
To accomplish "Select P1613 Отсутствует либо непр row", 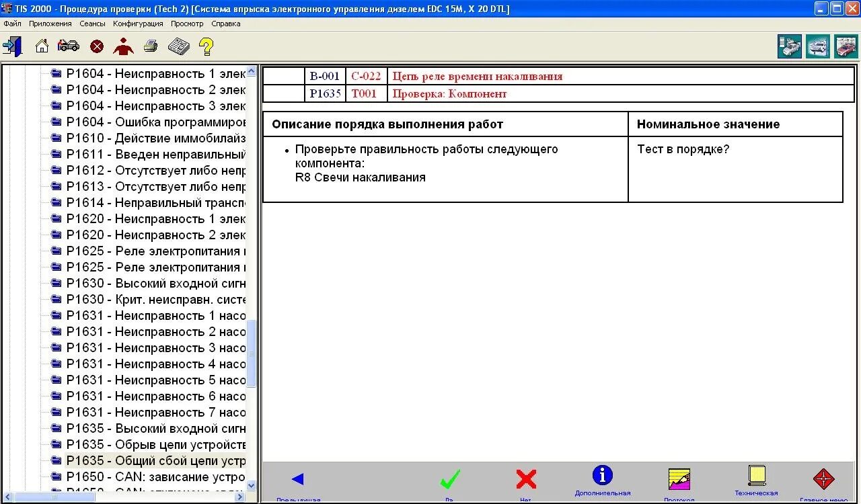I will (x=148, y=186).
